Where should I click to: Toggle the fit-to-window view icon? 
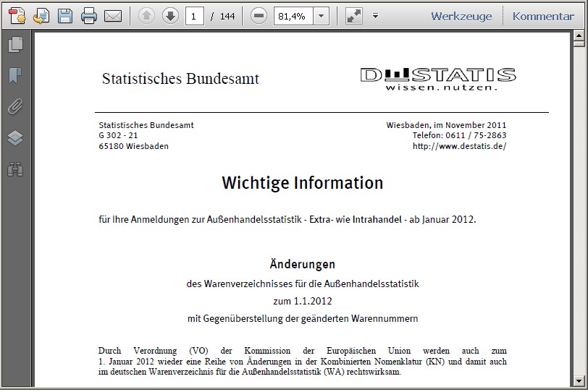click(x=353, y=16)
